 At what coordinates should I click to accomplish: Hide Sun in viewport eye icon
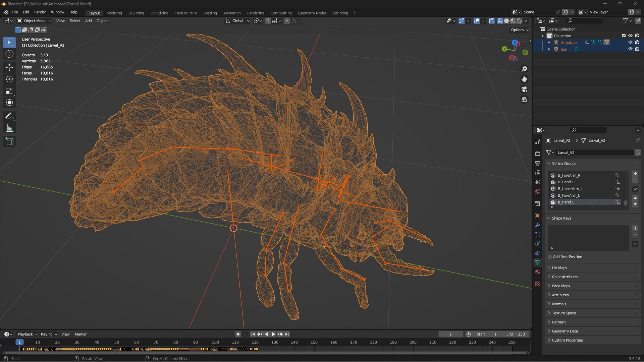tap(630, 49)
